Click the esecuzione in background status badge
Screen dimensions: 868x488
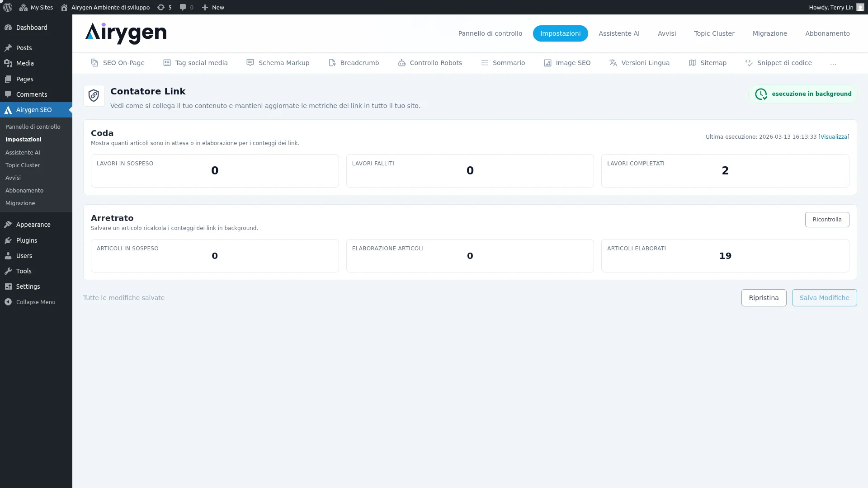click(803, 94)
